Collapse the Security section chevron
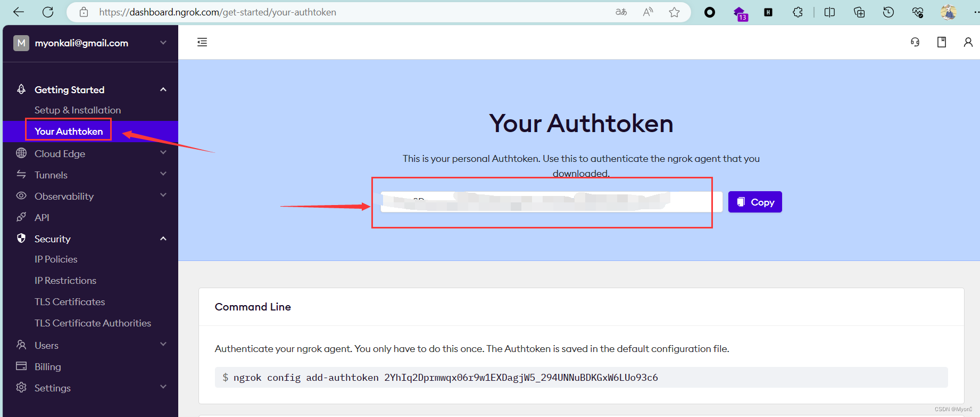The height and width of the screenshot is (417, 980). pyautogui.click(x=163, y=239)
